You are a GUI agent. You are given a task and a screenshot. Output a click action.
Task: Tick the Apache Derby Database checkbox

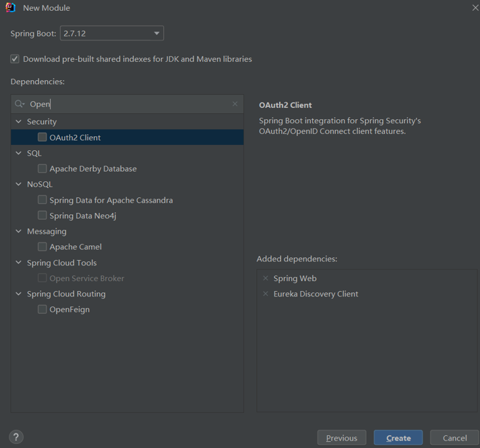(42, 168)
